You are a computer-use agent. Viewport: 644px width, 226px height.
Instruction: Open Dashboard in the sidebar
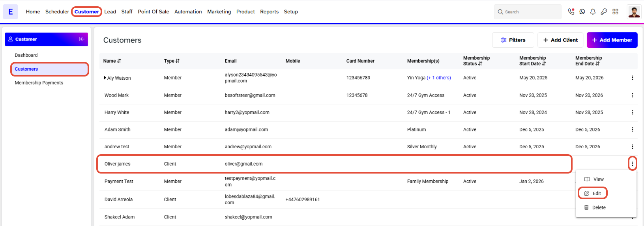26,55
